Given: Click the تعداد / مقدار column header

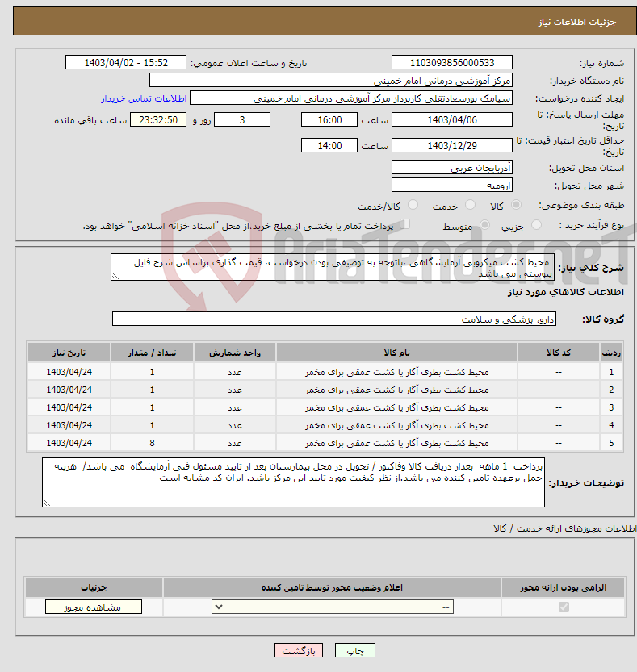Looking at the screenshot, I should click(152, 353).
